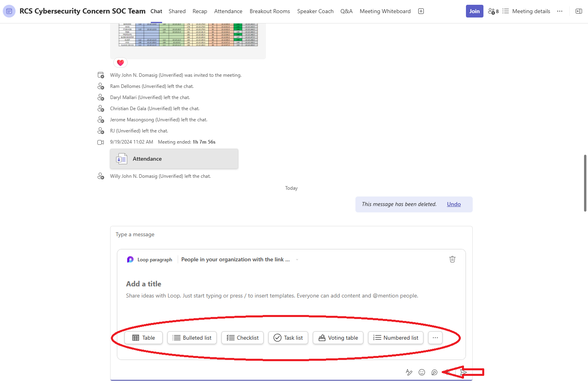Click 'Meeting ended: 1h 7m 56s' text
The height and width of the screenshot is (387, 588).
coord(186,142)
